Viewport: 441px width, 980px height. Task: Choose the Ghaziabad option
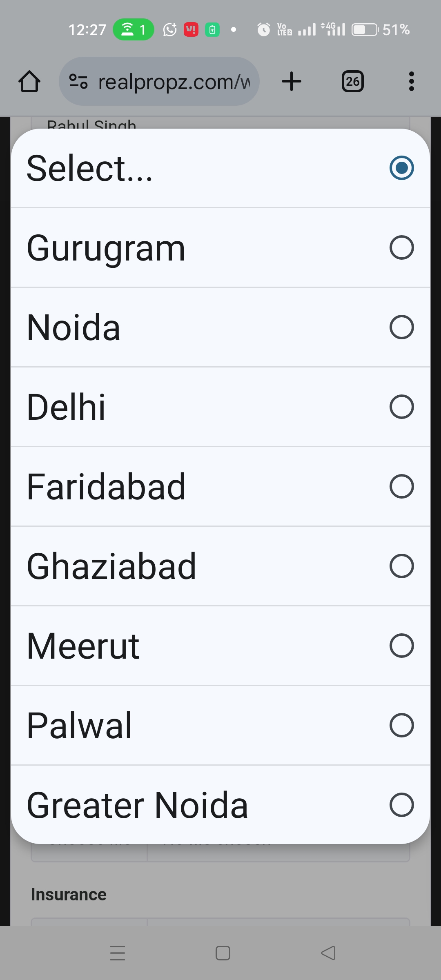[220, 566]
